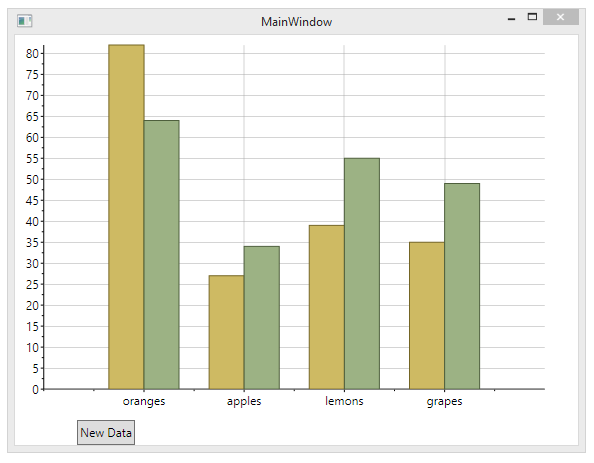Viewport: 594px width, 463px height.
Task: Click the apples axis label
Action: [x=244, y=401]
